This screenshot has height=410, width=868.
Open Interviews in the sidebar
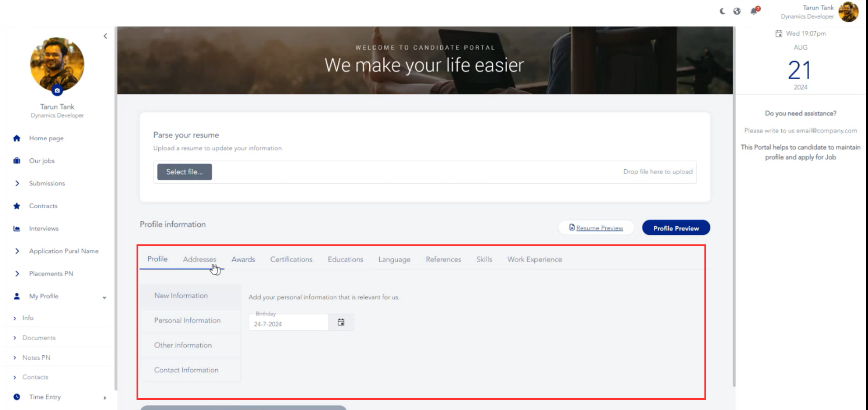(44, 229)
